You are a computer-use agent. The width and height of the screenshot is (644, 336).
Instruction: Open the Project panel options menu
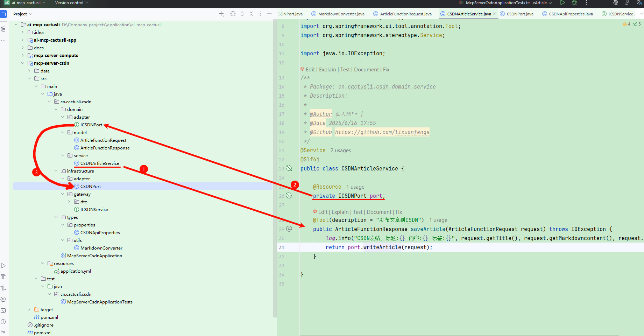(260, 14)
